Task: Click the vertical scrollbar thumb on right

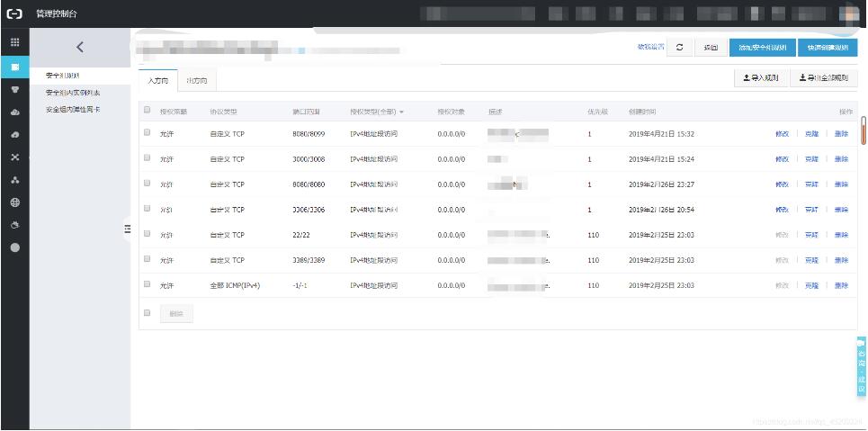Action: (864, 130)
